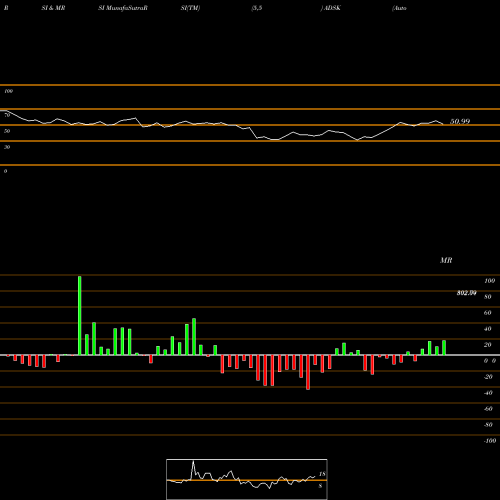Image resolution: width=500 pixels, height=500 pixels.
Task: Click the MR axis label -40
Action: (x=488, y=393)
